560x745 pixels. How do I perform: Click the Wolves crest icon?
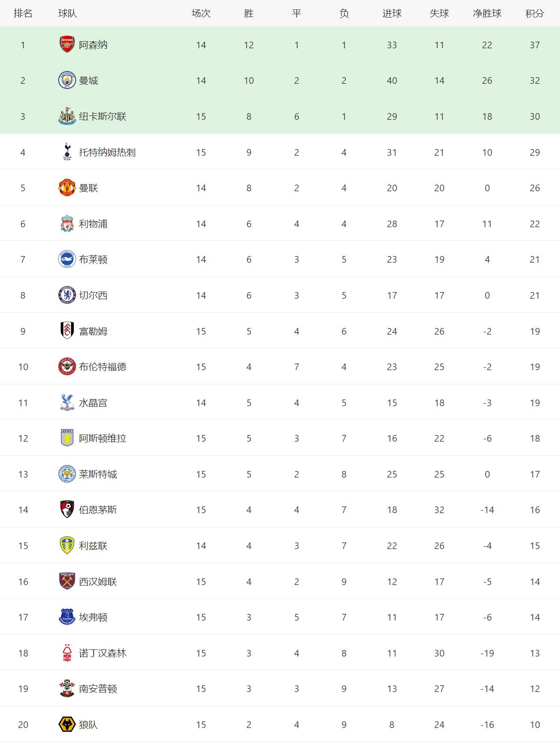pyautogui.click(x=67, y=725)
